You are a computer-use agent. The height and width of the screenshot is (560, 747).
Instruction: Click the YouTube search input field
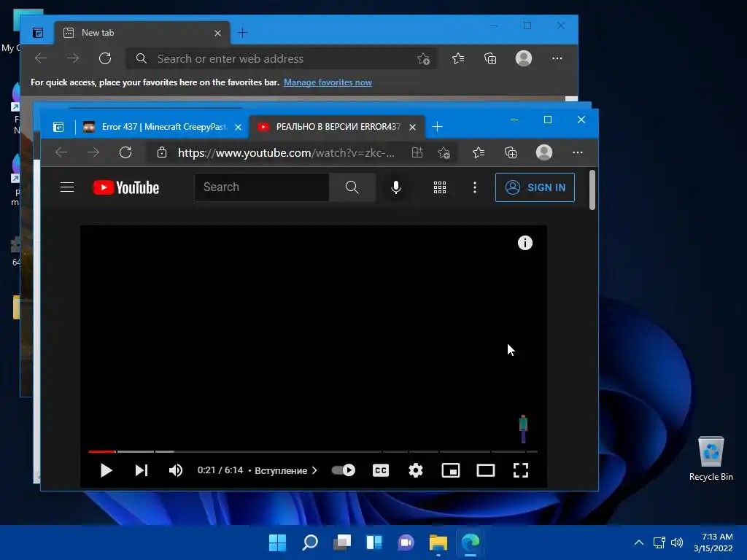pyautogui.click(x=262, y=187)
